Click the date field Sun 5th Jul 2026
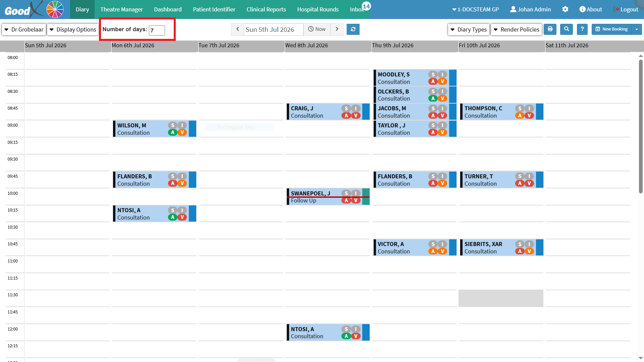The width and height of the screenshot is (644, 362). click(x=273, y=29)
